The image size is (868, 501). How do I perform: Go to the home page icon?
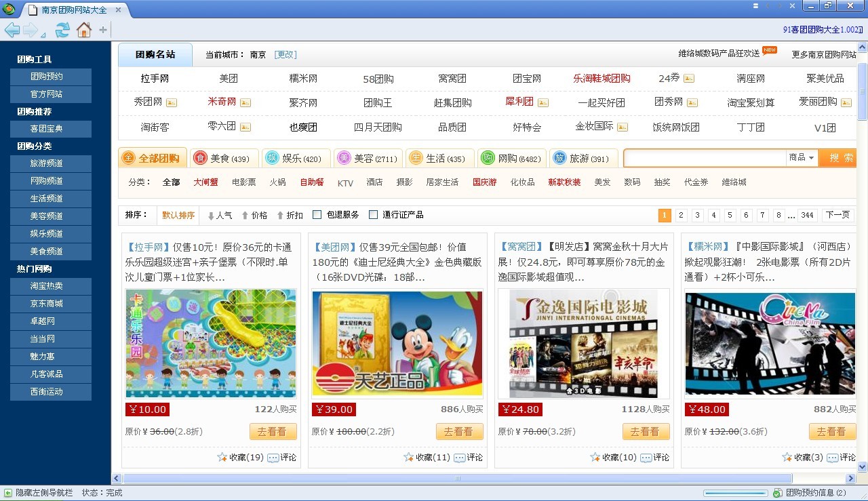pos(84,30)
